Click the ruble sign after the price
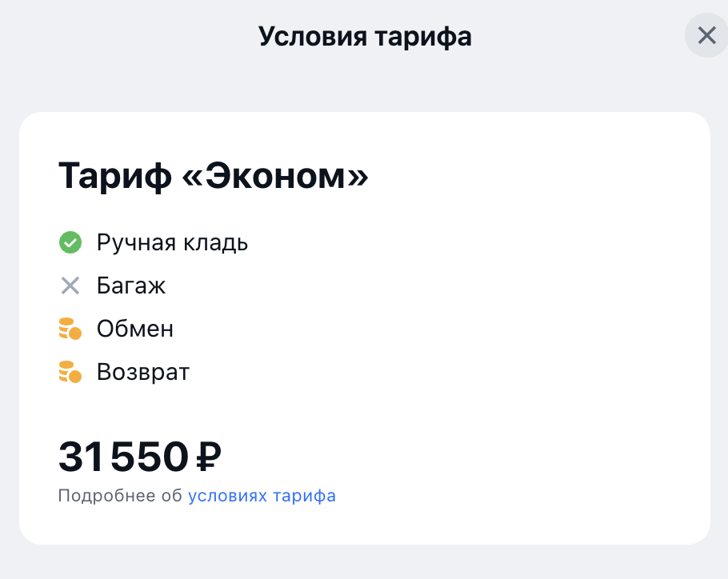The image size is (728, 579). click(208, 457)
